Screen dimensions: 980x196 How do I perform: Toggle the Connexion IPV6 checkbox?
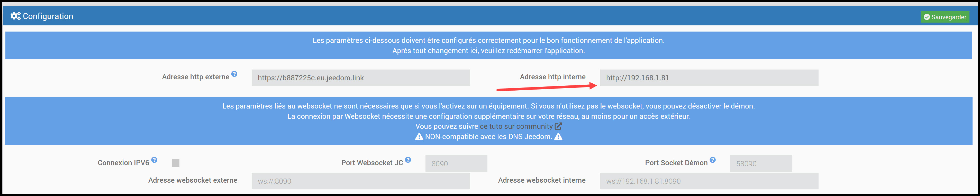pyautogui.click(x=175, y=163)
